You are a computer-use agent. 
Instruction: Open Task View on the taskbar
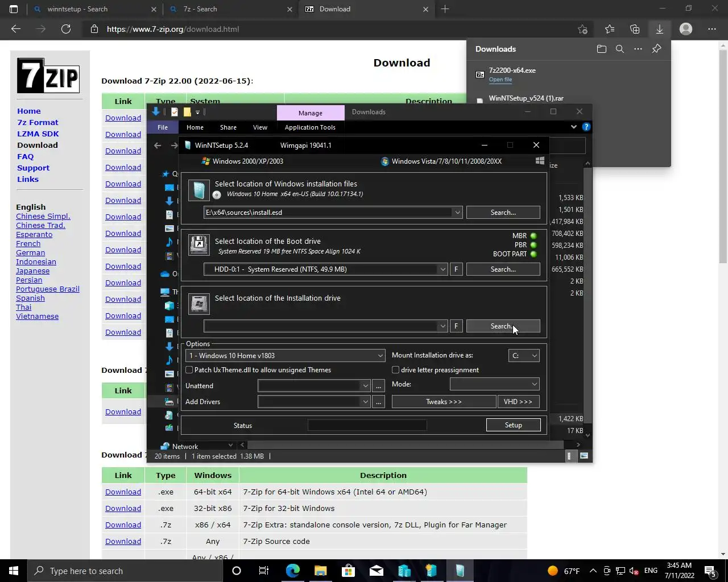pyautogui.click(x=263, y=571)
